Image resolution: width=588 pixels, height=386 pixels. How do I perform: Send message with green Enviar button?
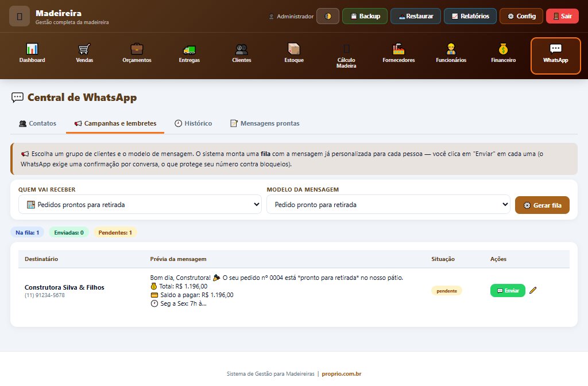click(x=508, y=291)
